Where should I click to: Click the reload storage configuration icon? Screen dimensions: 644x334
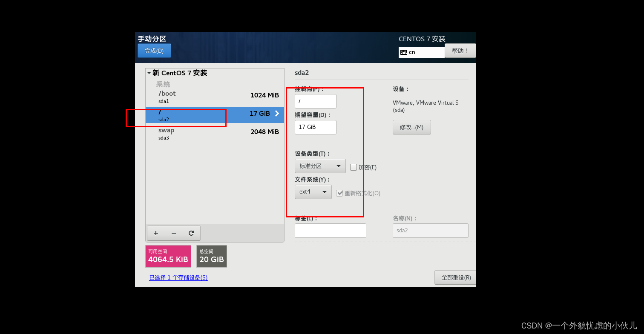point(192,233)
